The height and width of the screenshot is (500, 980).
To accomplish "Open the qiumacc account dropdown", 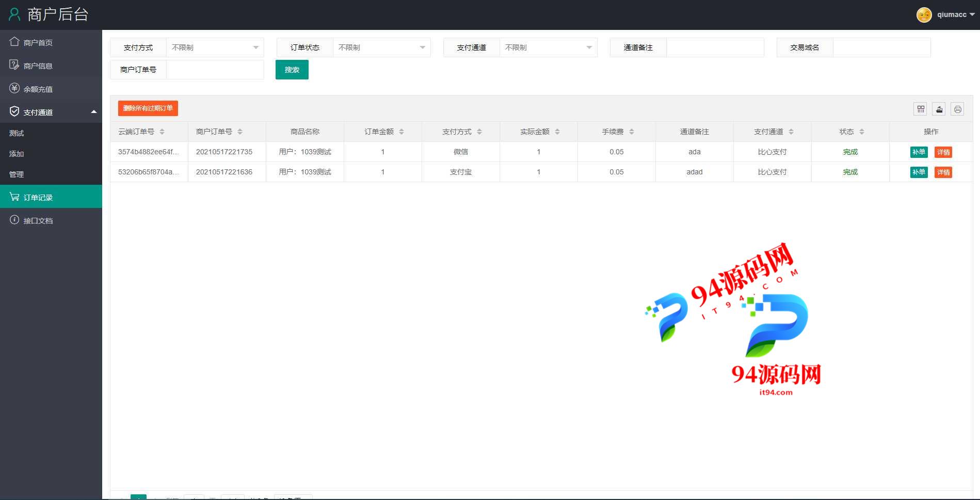I will click(x=956, y=15).
